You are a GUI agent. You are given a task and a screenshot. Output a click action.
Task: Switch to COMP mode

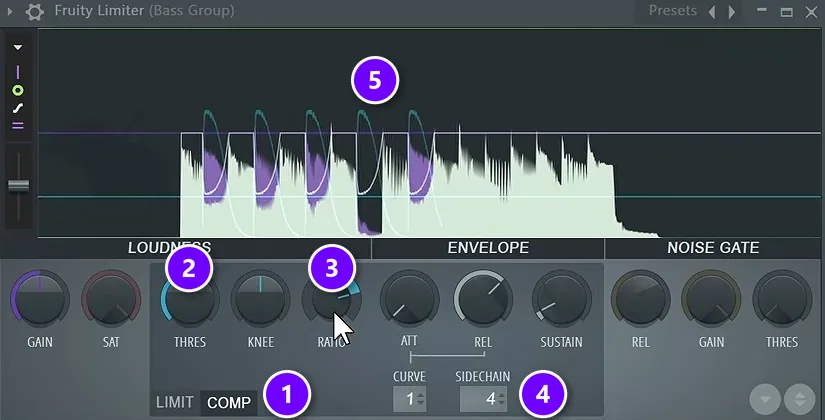(x=229, y=403)
